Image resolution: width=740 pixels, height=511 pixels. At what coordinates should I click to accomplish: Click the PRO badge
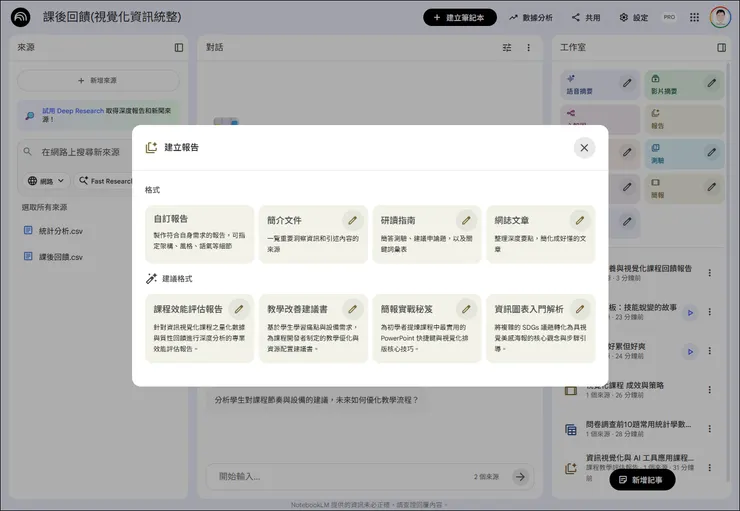coord(669,17)
